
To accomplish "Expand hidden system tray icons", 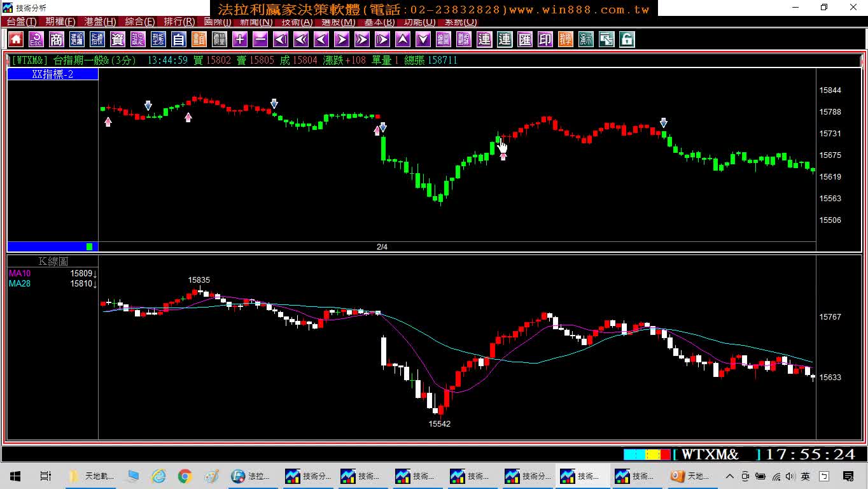I will coord(729,476).
